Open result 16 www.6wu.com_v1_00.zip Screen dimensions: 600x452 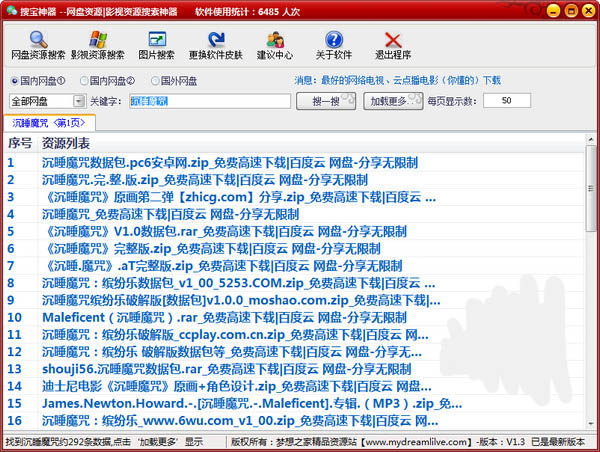pos(240,421)
